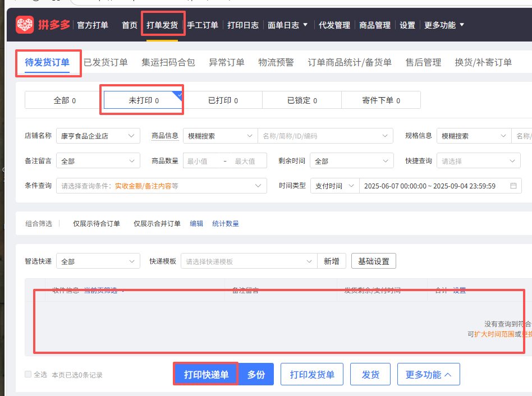Screen dimensions: 532x396
Task: Expand the 剩余时间 dropdown
Action: (351, 161)
